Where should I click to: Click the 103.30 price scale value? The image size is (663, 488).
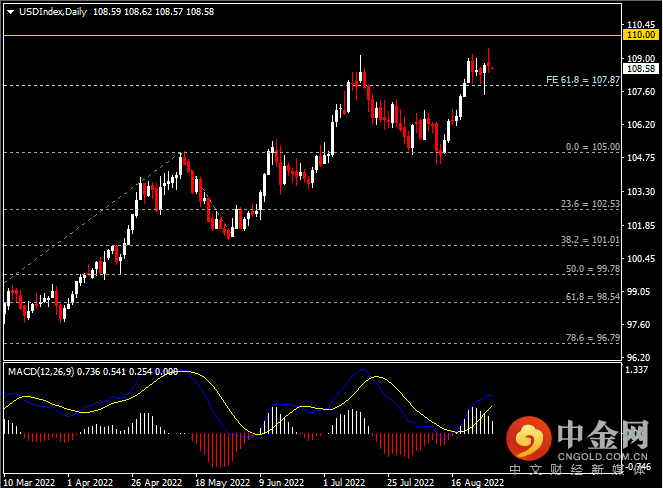tap(641, 192)
